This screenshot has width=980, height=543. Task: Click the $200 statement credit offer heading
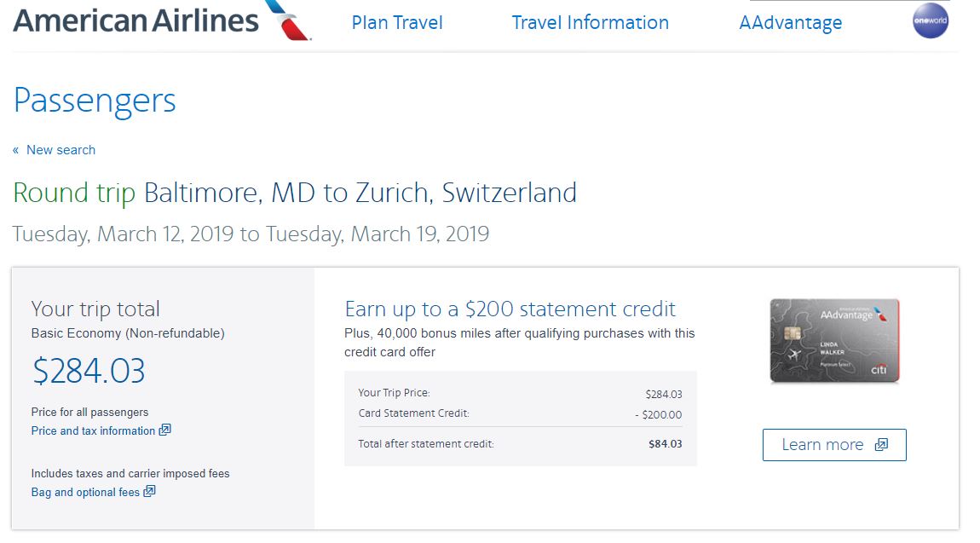point(510,309)
